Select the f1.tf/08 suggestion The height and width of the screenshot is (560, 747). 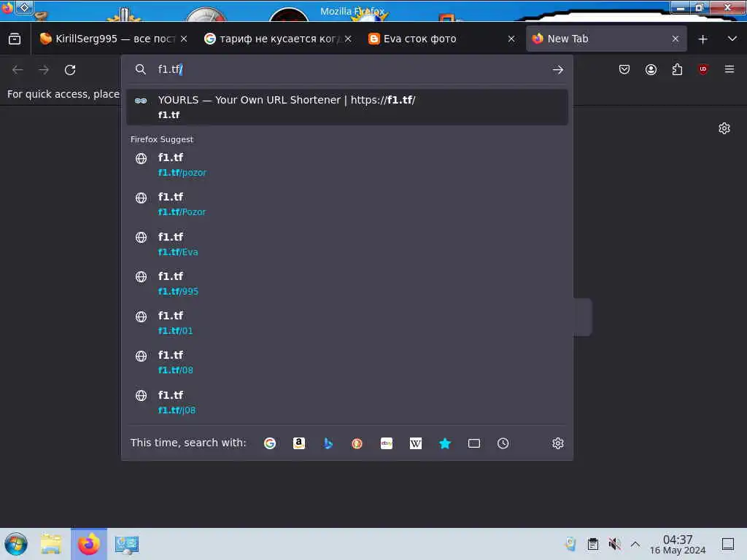click(347, 363)
